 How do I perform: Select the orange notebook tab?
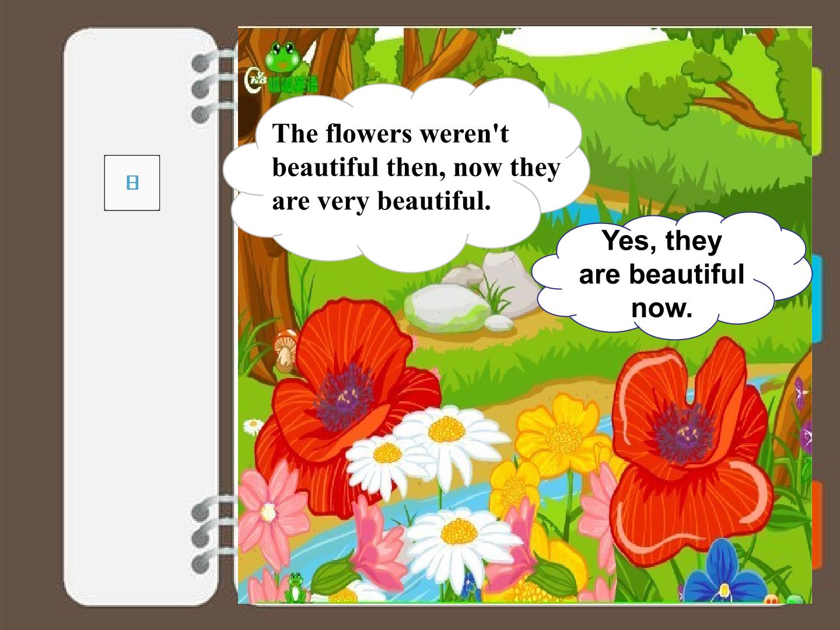coord(817,524)
